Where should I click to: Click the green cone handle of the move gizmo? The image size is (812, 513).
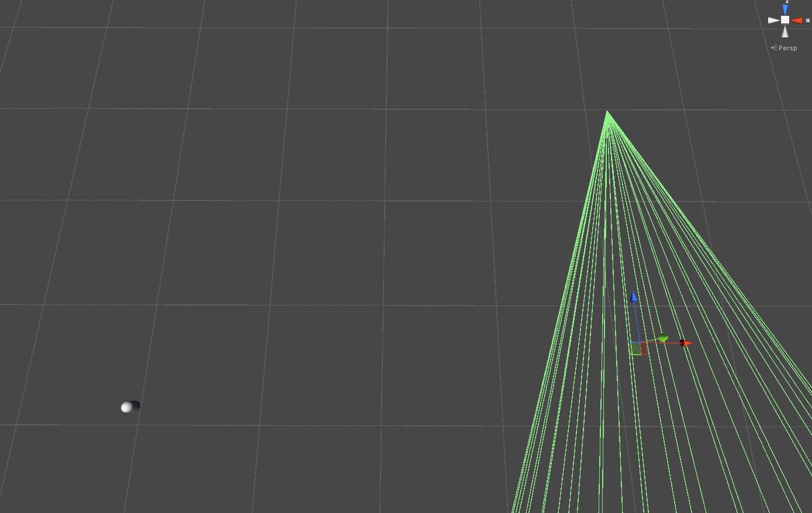(663, 337)
